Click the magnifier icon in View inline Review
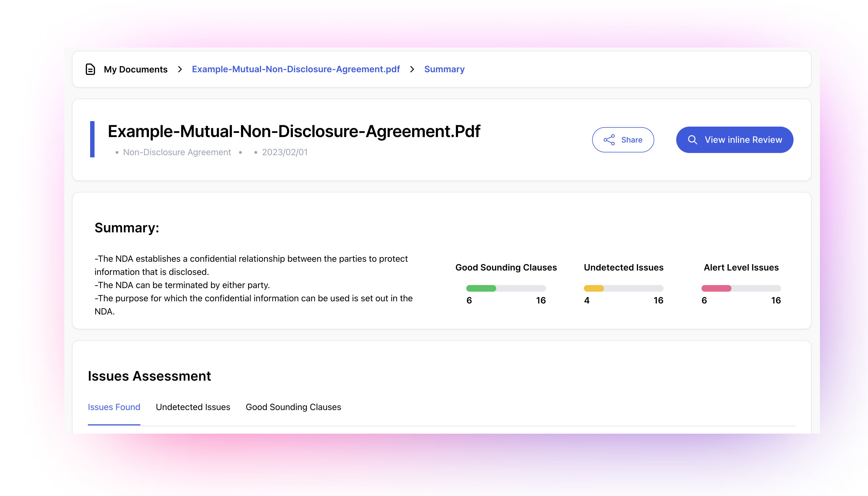 click(x=692, y=140)
